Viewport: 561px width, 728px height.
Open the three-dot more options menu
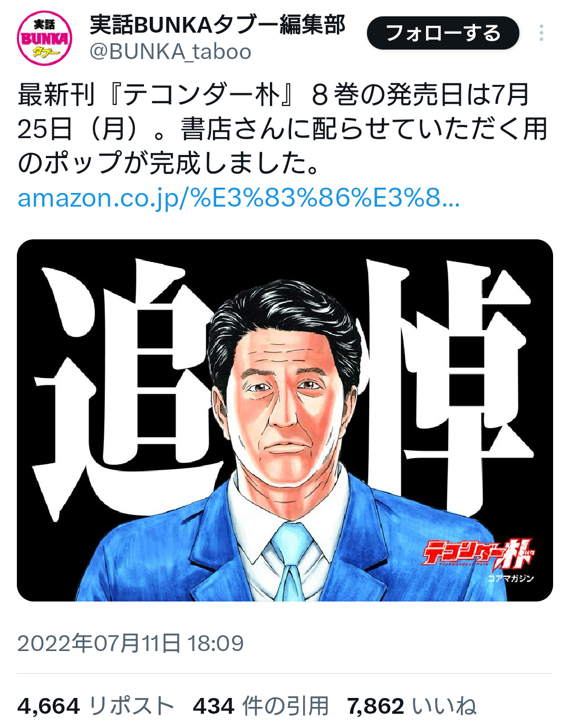pyautogui.click(x=541, y=33)
